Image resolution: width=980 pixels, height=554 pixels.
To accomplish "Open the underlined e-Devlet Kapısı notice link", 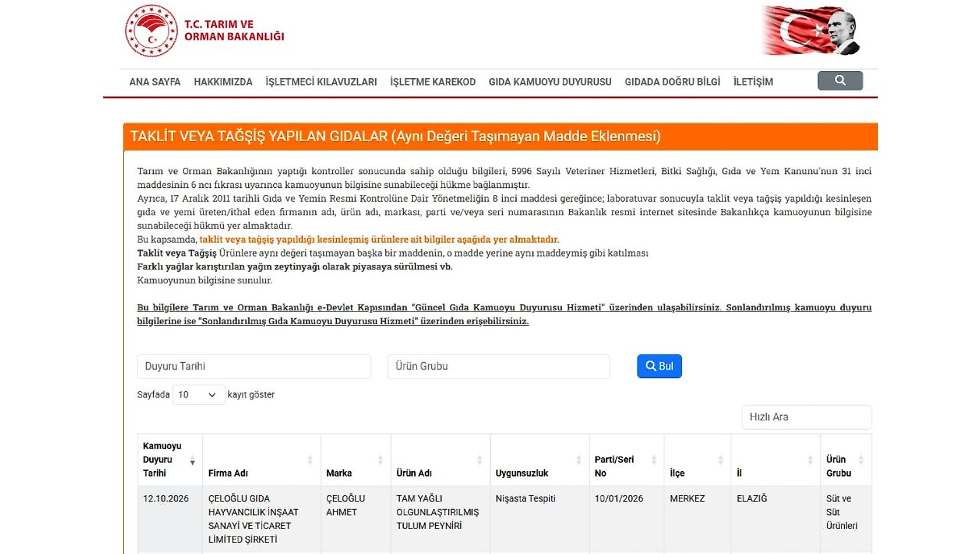I will tap(505, 314).
